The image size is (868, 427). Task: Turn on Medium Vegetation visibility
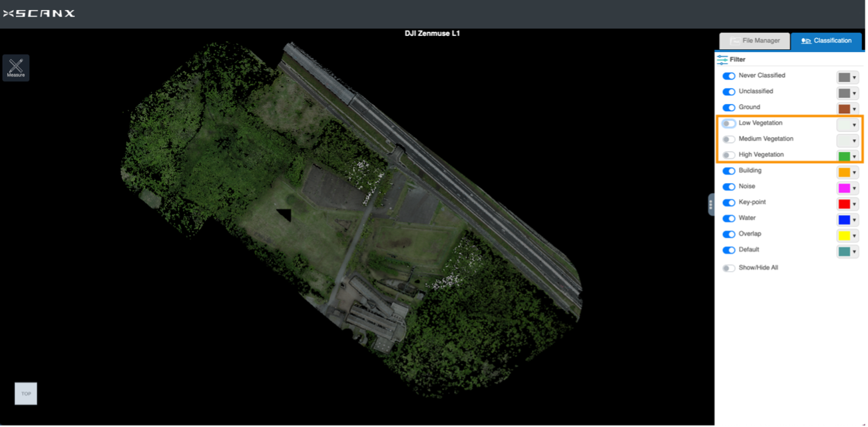729,139
